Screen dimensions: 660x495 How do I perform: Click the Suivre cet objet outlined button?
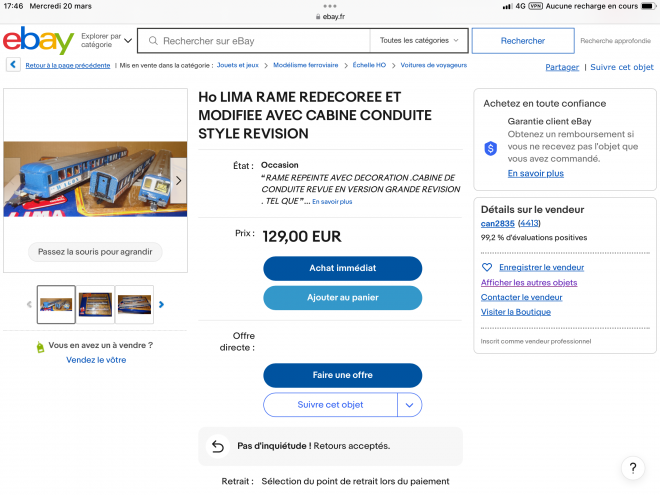coord(330,405)
